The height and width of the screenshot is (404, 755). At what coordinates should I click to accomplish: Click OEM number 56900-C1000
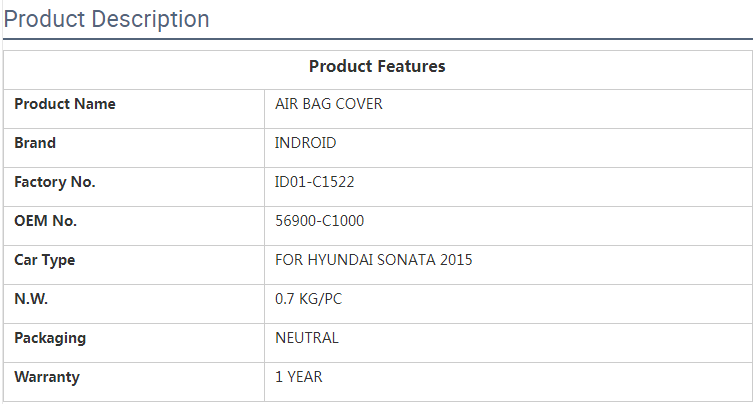tap(319, 221)
